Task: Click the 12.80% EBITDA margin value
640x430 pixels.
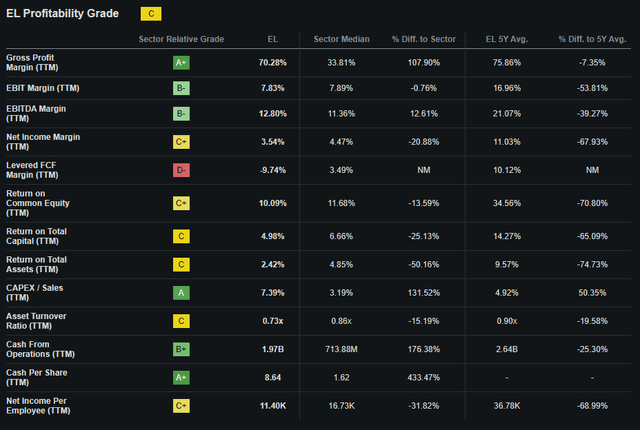Action: [x=273, y=114]
